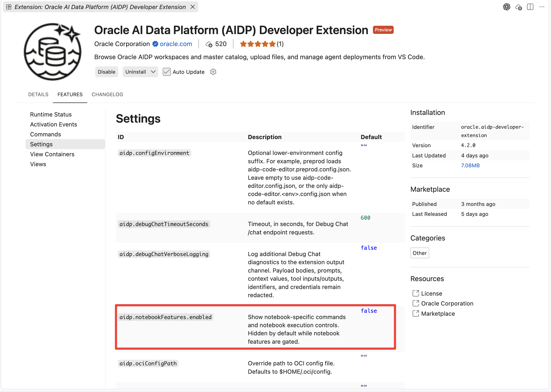This screenshot has width=551, height=392.
Task: Close the AIDP Developer Extension tab
Action: click(x=193, y=7)
